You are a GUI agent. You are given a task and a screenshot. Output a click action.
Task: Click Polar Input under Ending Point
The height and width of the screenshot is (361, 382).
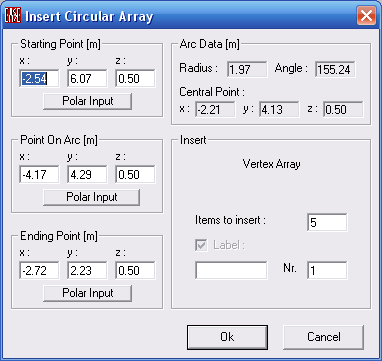click(88, 293)
